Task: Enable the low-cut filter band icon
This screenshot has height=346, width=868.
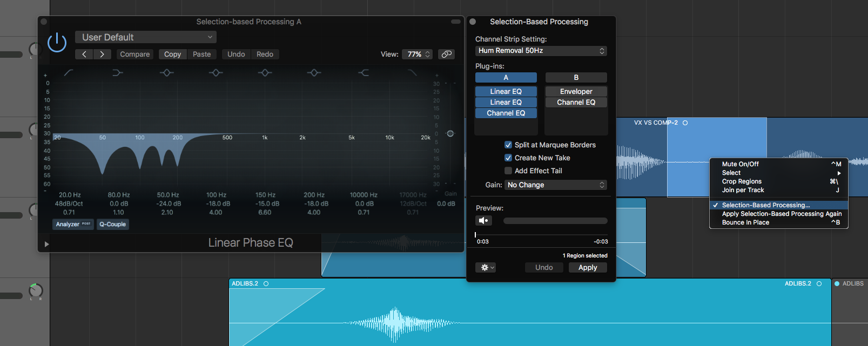Action: point(69,73)
